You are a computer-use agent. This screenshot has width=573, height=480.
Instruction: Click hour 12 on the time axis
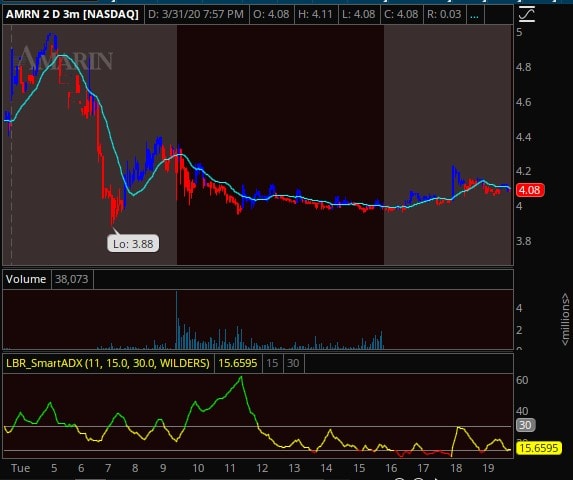coord(262,468)
